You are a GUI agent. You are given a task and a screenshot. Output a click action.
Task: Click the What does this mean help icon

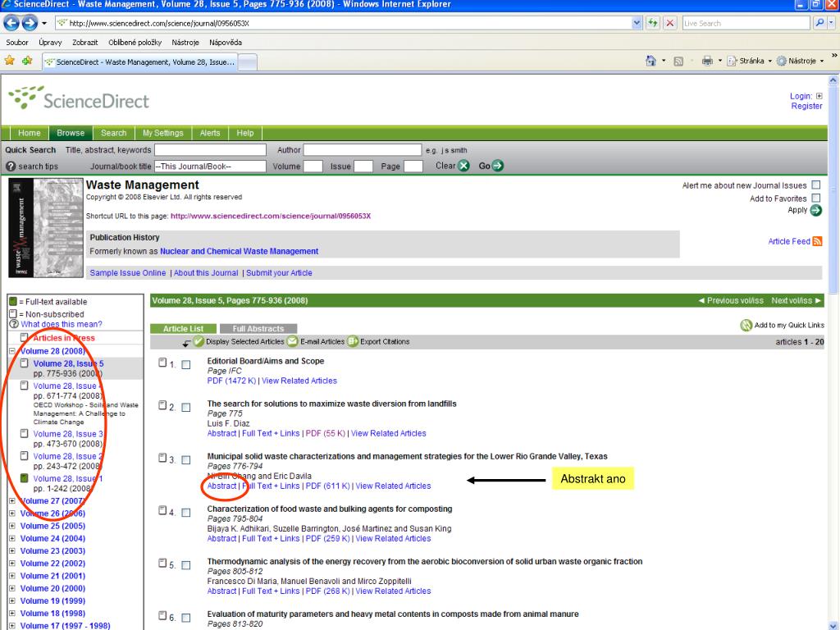[14, 324]
